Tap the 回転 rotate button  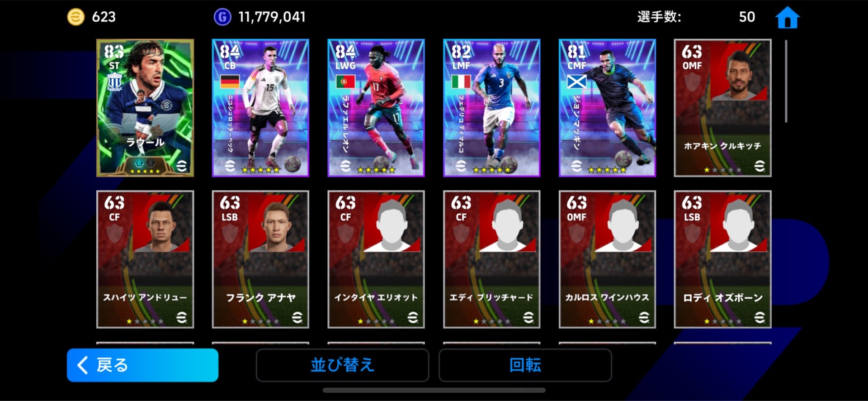tap(525, 365)
